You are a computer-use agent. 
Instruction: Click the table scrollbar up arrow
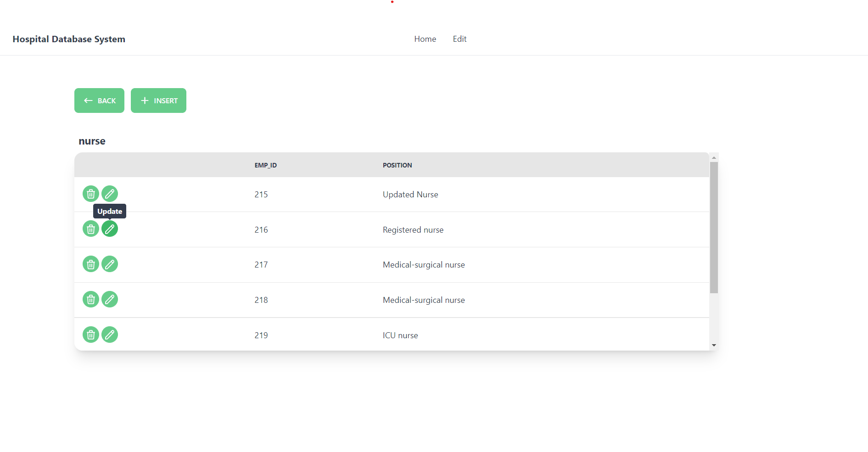click(x=714, y=157)
